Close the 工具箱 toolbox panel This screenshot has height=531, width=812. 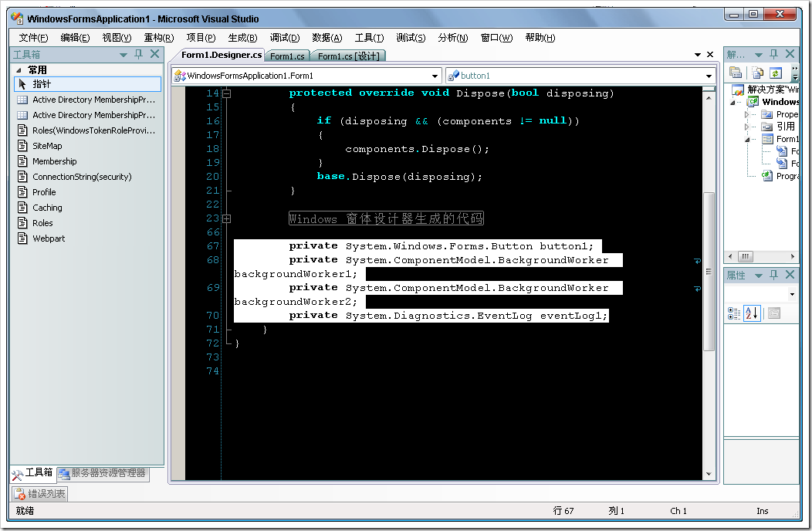point(154,54)
